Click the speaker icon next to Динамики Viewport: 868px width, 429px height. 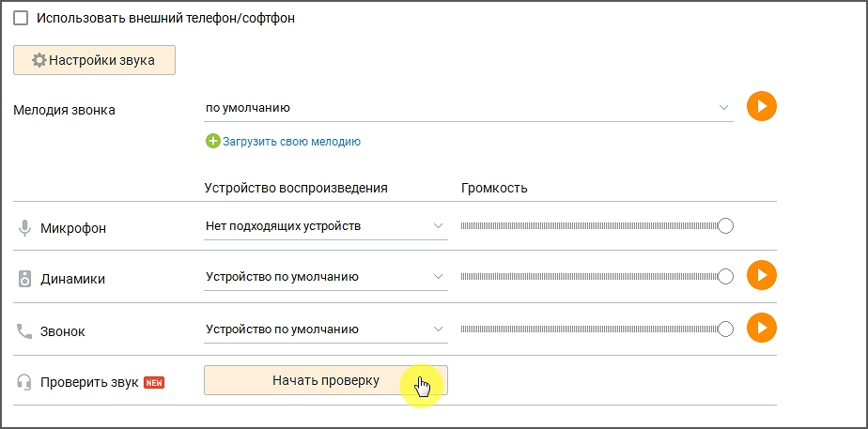point(24,279)
